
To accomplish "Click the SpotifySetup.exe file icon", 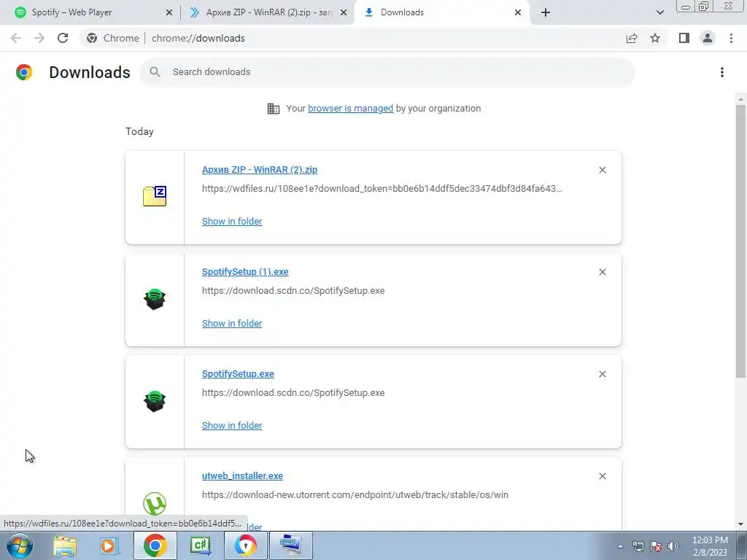I will (x=155, y=401).
